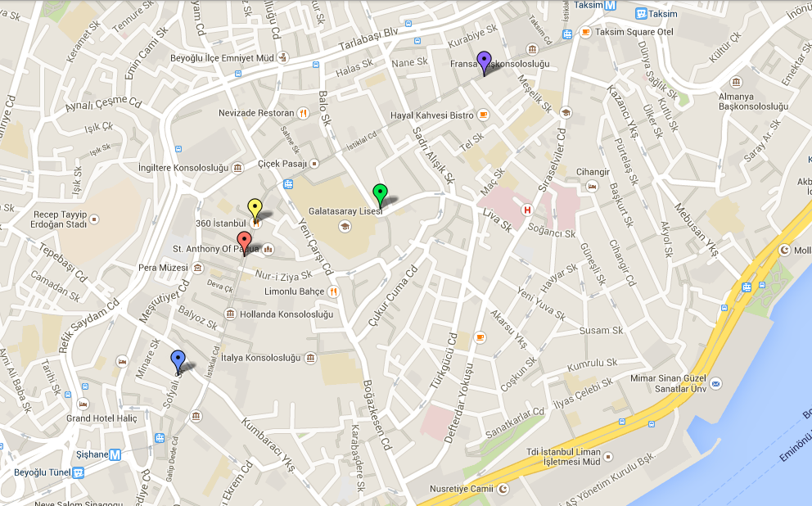Click the Cihangir Cd street label
Image resolution: width=812 pixels, height=506 pixels.
622,263
